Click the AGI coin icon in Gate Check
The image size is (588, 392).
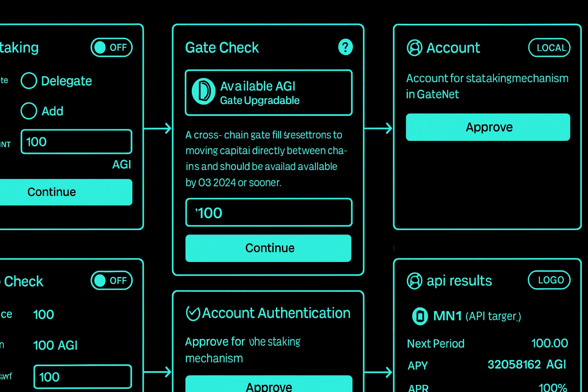[203, 91]
